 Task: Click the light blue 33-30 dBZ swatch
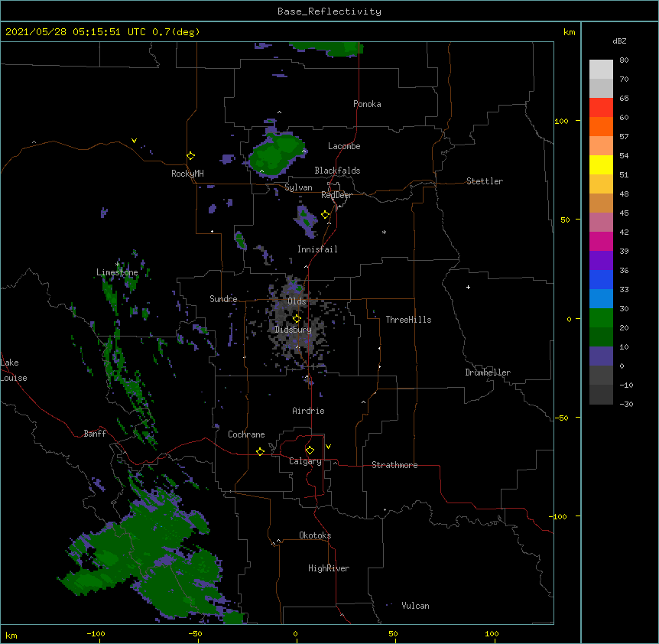pos(601,299)
